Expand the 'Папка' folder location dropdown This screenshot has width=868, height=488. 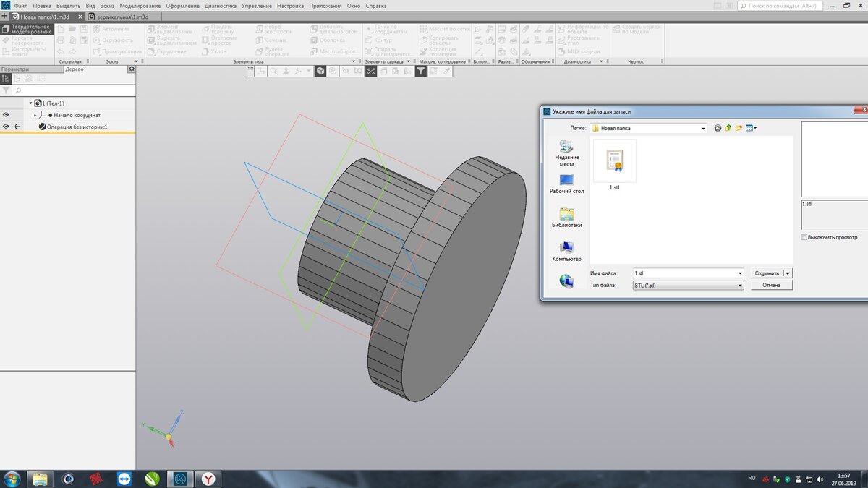(703, 129)
